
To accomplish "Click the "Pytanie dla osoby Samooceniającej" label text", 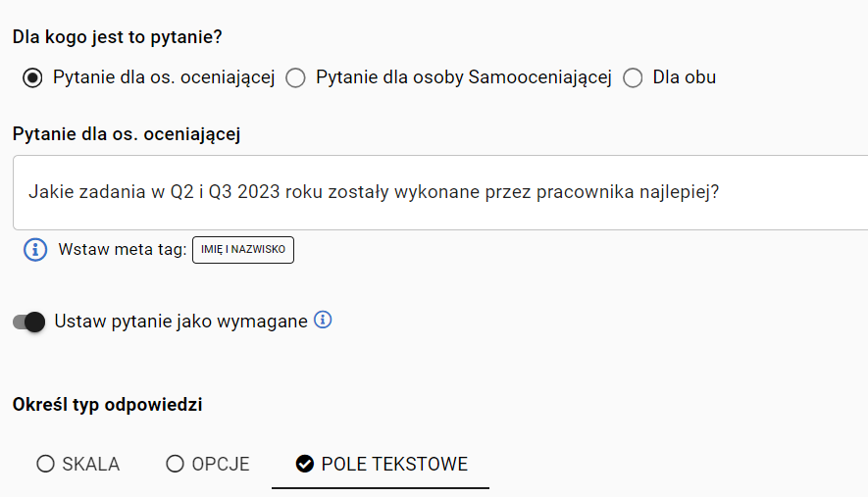I will 464,77.
